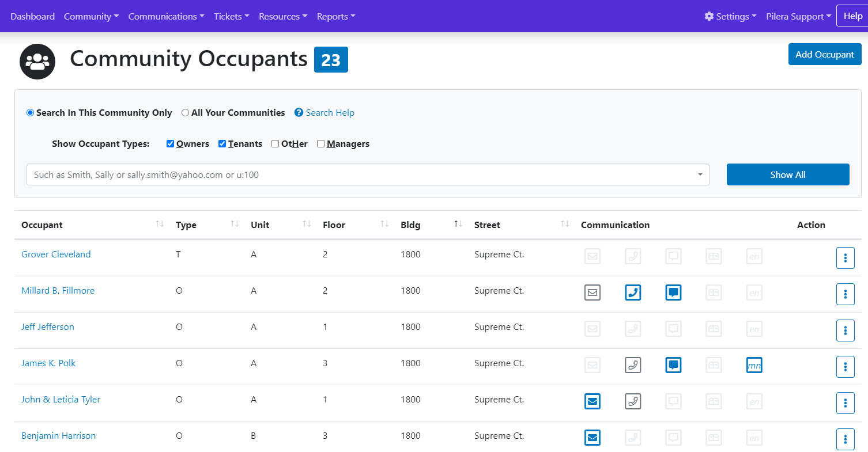Enable the Managers occupant type filter
This screenshot has height=452, width=868.
pos(320,143)
